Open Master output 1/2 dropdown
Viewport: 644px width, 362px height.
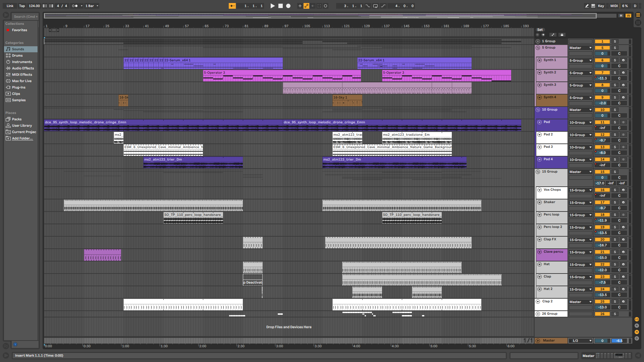click(581, 341)
